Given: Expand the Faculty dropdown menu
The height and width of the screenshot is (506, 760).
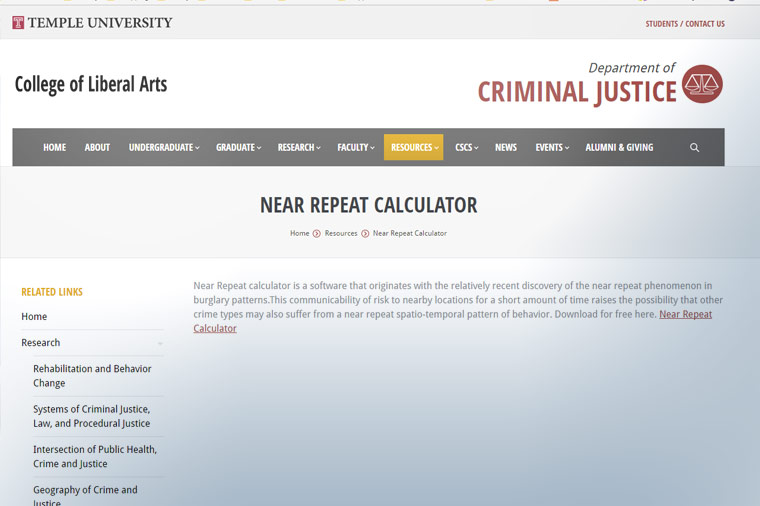Looking at the screenshot, I should 356,147.
